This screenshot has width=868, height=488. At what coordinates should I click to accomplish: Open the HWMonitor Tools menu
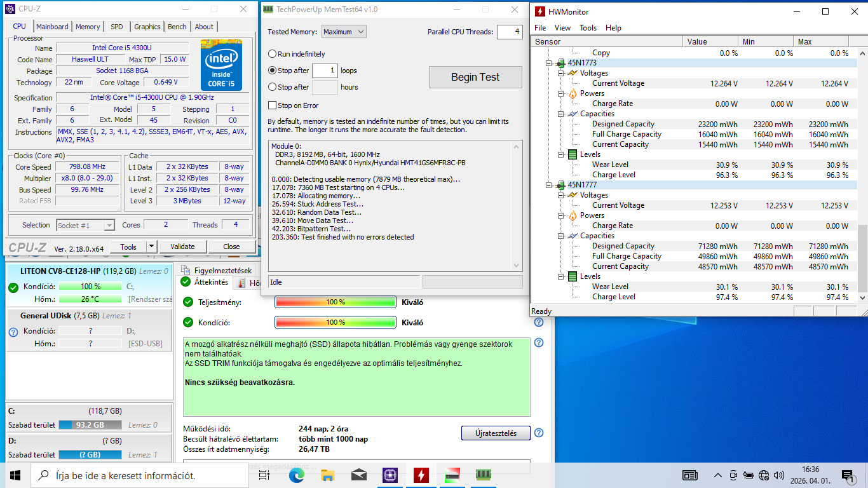point(588,28)
